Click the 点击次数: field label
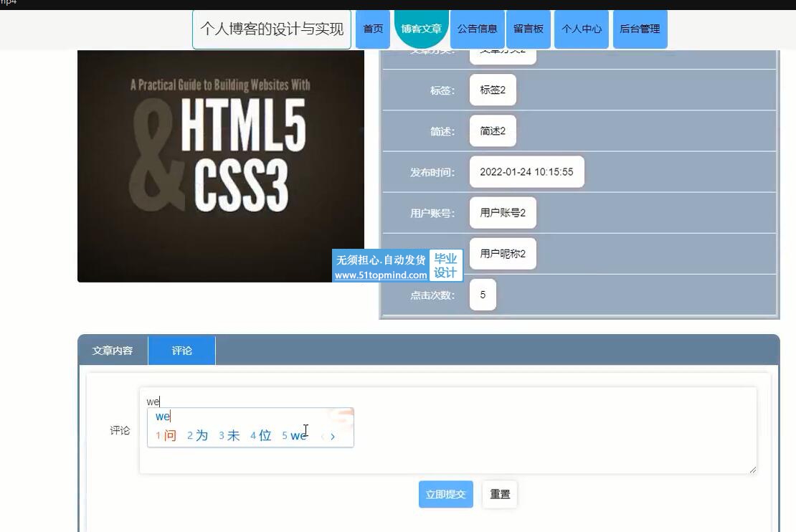This screenshot has width=796, height=532. click(432, 295)
